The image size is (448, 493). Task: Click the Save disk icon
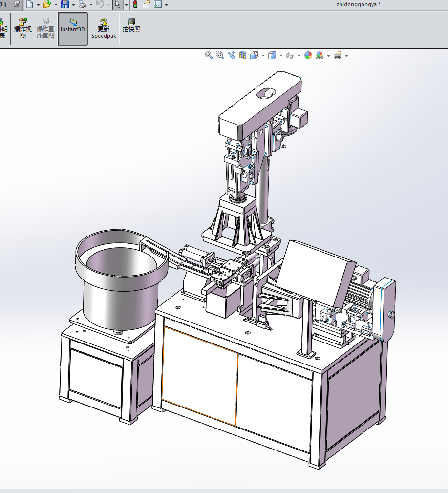coord(65,4)
